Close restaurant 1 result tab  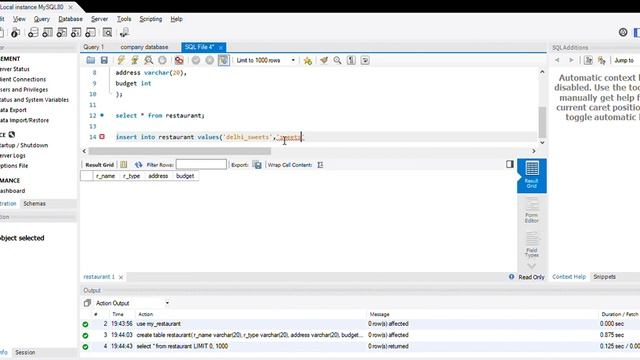tap(121, 277)
